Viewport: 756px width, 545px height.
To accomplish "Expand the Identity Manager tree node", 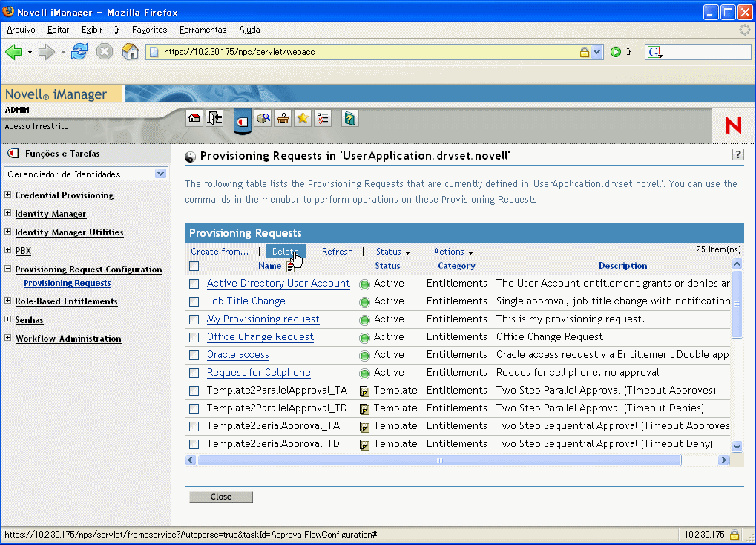I will click(x=7, y=212).
